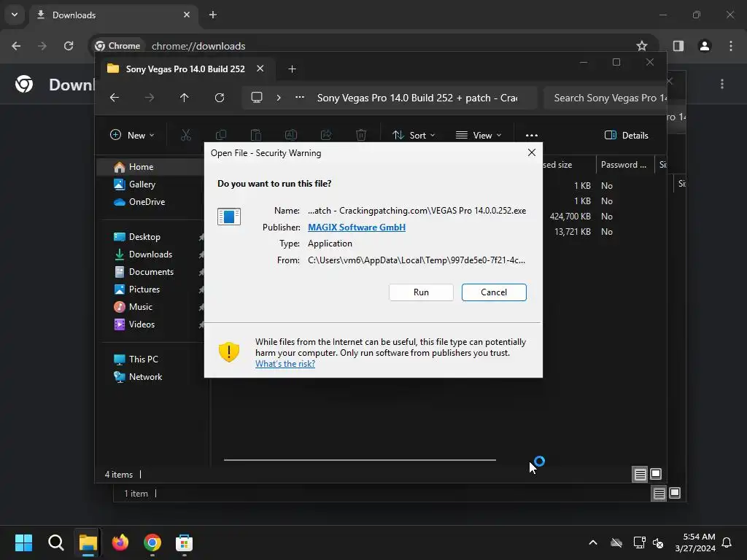
Task: Switch back Explorer window to details view
Action: [659, 494]
